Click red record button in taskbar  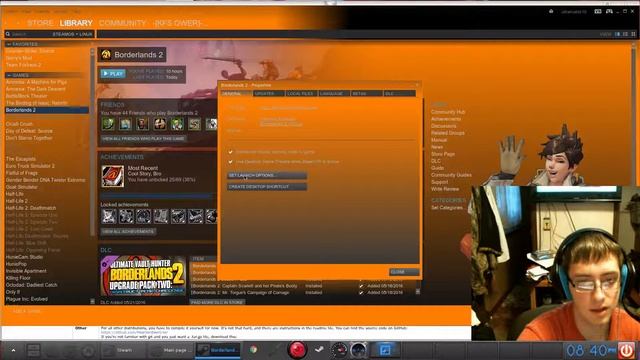[298, 350]
